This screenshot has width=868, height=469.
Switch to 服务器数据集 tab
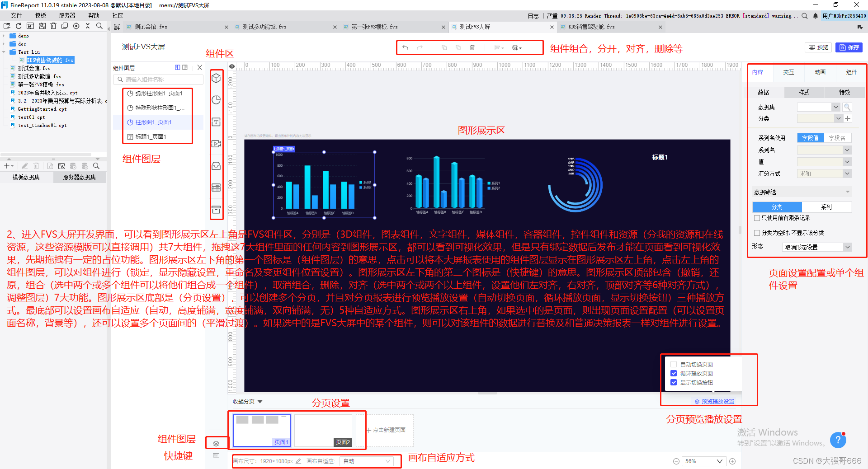pyautogui.click(x=80, y=178)
